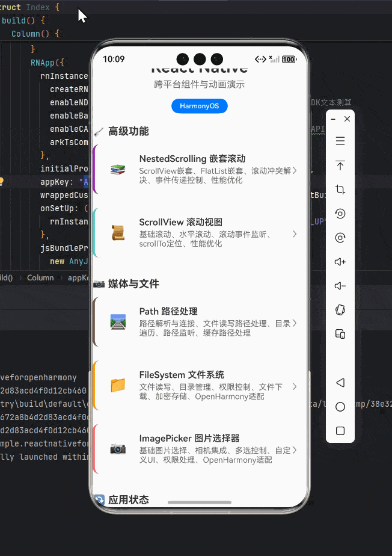Increase volume with the emulator speaker plus icon
The height and width of the screenshot is (556, 392).
[x=340, y=262]
